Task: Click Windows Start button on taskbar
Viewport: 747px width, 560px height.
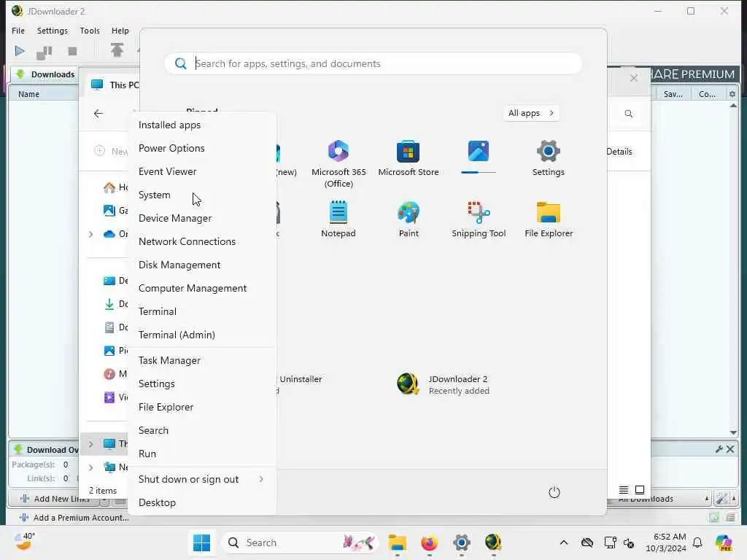Action: [x=201, y=542]
